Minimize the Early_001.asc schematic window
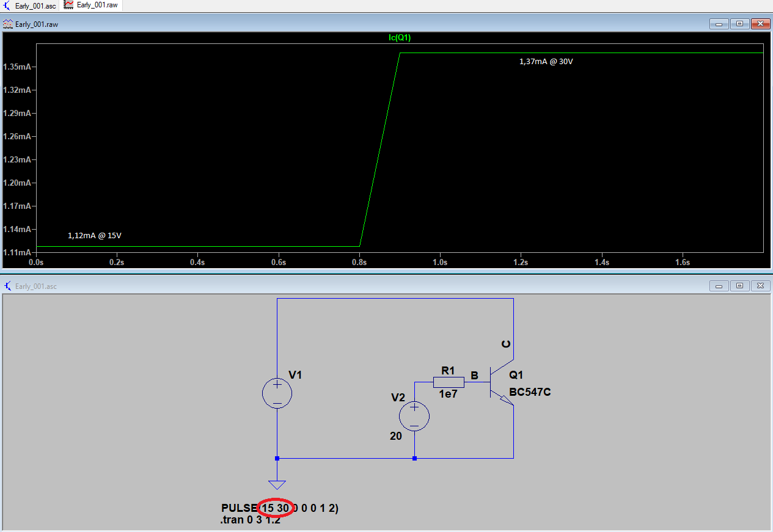This screenshot has height=532, width=773. [719, 286]
